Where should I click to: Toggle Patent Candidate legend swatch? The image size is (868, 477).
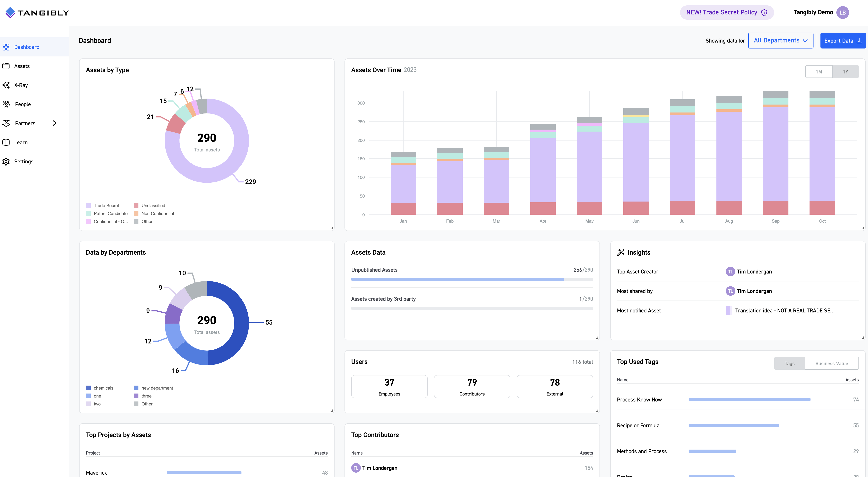pos(88,213)
